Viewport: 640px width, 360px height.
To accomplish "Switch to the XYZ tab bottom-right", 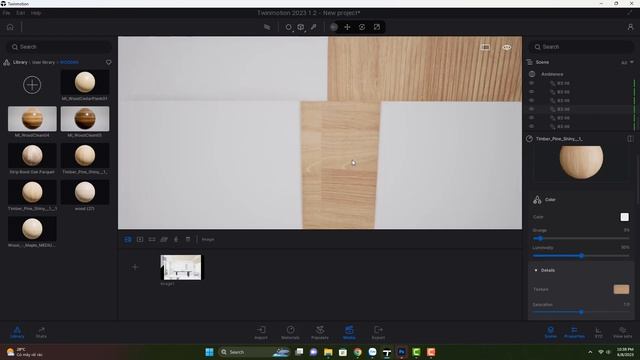I will [x=598, y=332].
